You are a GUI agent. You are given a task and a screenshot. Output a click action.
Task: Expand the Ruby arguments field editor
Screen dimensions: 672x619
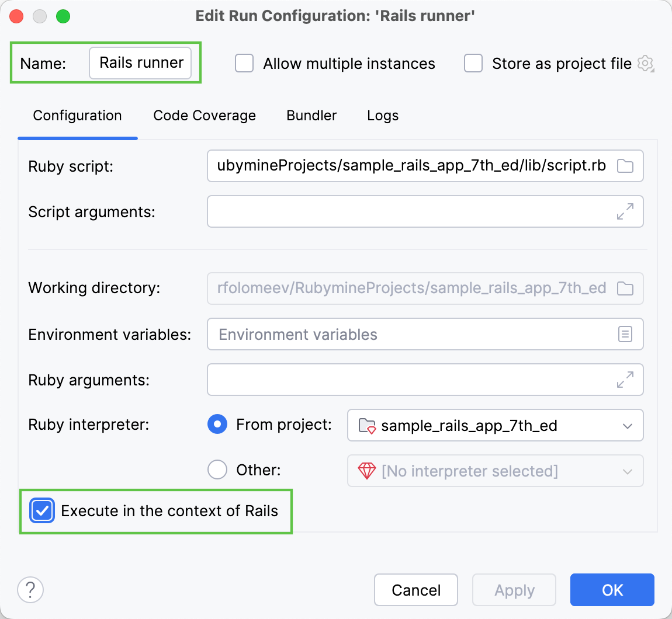[x=625, y=380]
